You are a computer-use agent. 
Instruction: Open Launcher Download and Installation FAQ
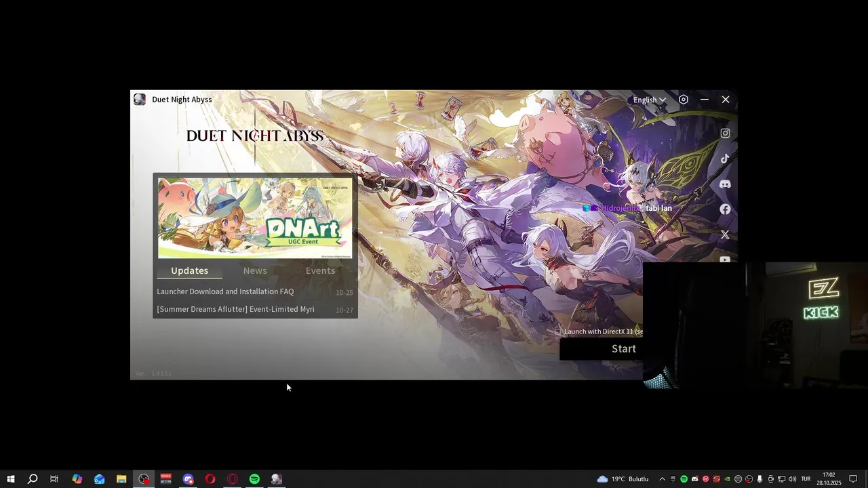(x=225, y=291)
